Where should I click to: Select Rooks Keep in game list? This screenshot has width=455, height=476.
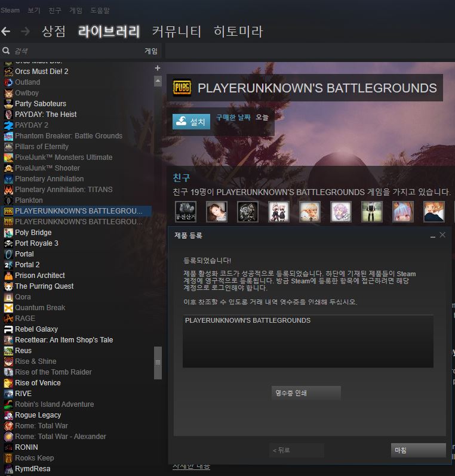coord(35,458)
